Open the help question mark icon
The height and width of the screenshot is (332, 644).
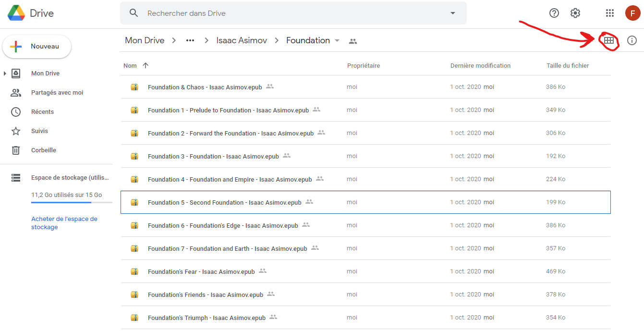tap(554, 13)
